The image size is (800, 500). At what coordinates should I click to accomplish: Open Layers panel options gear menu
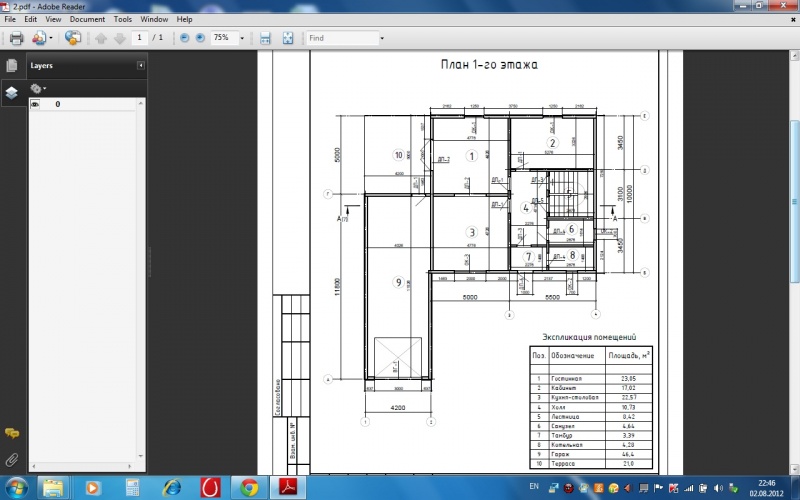tap(38, 88)
